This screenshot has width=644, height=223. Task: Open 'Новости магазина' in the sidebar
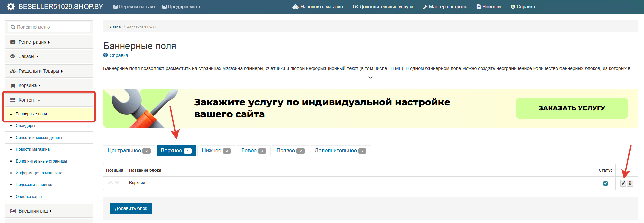pos(32,149)
